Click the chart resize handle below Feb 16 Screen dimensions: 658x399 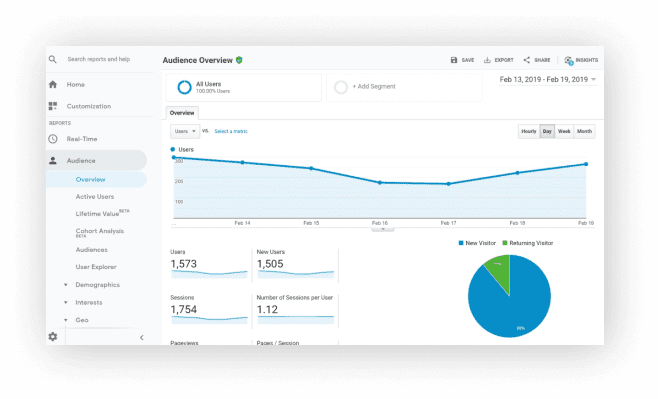pos(383,230)
